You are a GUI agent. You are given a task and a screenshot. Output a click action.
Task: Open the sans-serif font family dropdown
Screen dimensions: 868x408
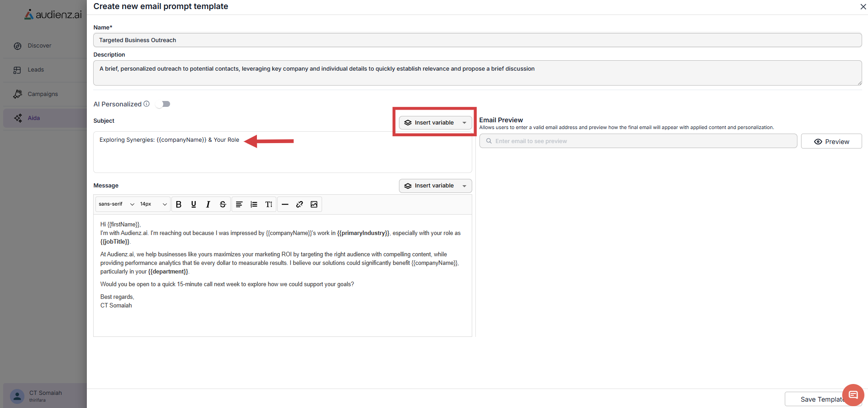click(116, 204)
